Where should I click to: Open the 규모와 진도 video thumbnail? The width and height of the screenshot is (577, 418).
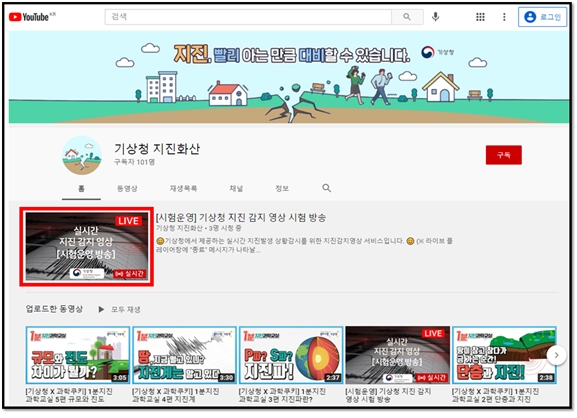78,355
